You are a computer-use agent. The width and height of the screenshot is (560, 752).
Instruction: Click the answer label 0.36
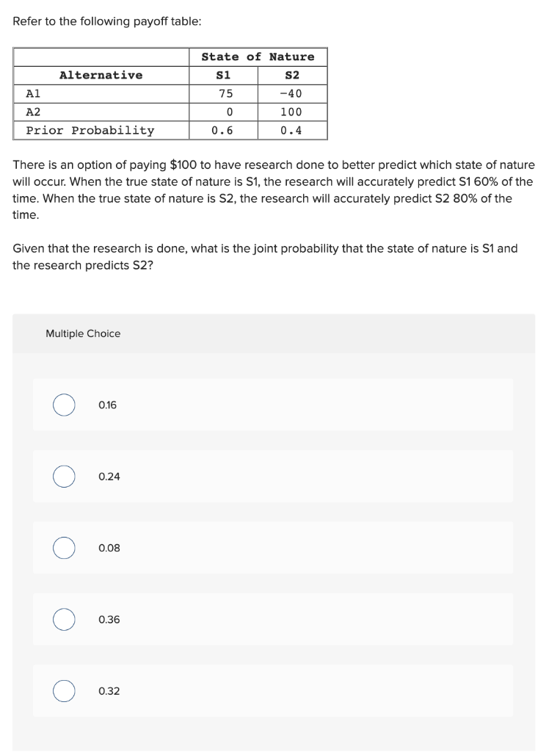coord(110,619)
